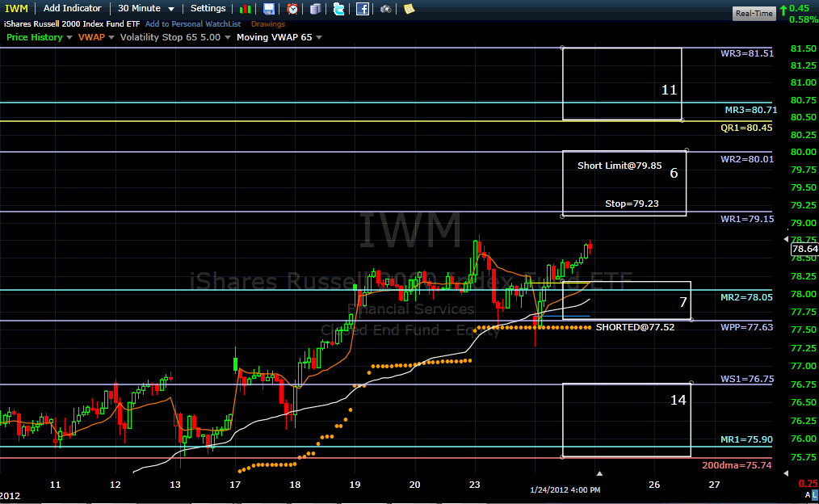The width and height of the screenshot is (819, 504).
Task: Expand the Moving VWAP 65 dropdown arrow
Action: point(318,38)
